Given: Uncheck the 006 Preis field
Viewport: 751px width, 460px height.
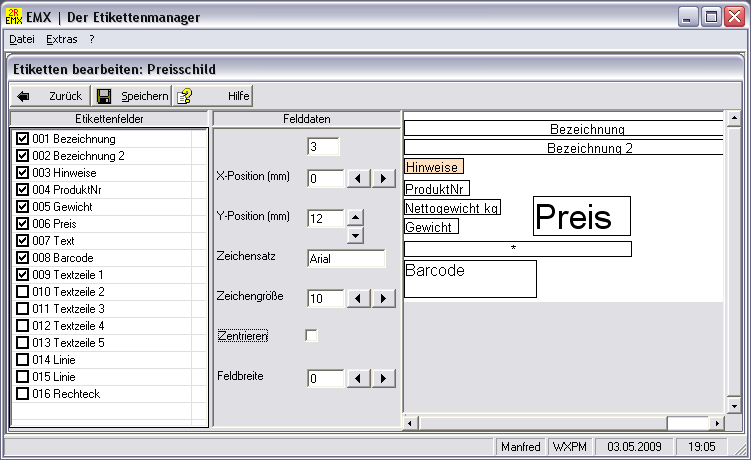Looking at the screenshot, I should click(23, 224).
